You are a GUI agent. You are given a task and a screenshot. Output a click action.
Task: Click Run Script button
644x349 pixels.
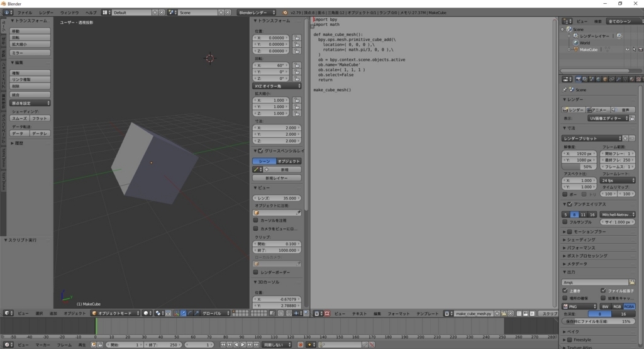pyautogui.click(x=550, y=313)
